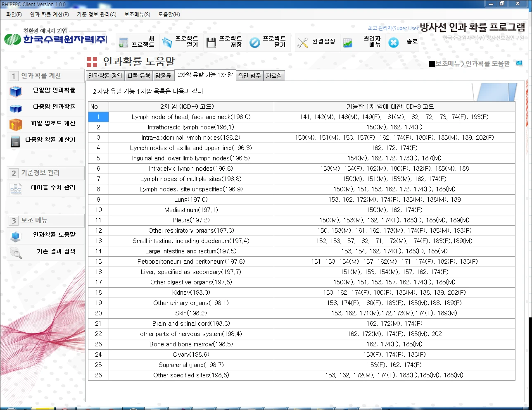Select cell Kidney(198.0)
Screen dimensions: 532x410
[191, 293]
